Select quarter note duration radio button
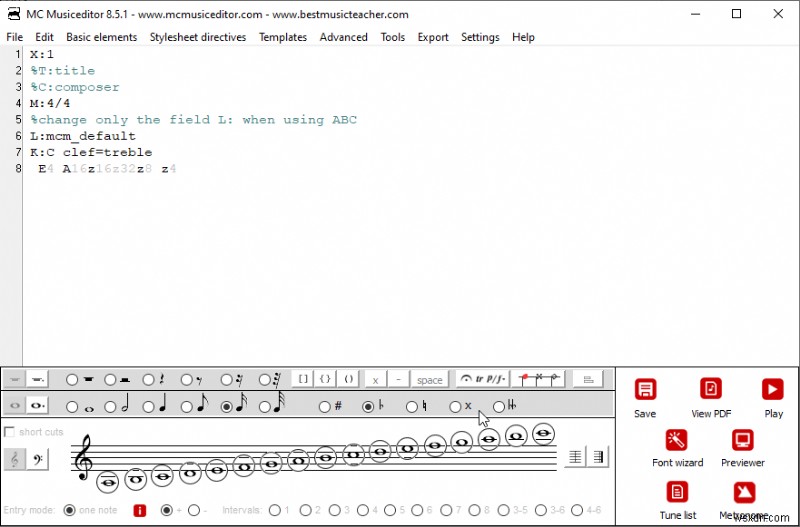The width and height of the screenshot is (800, 527). [148, 407]
